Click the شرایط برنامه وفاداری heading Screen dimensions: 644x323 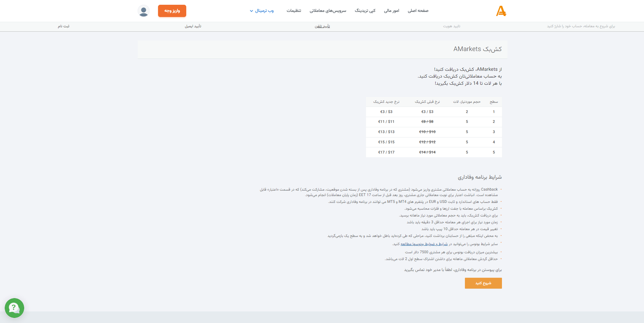click(480, 177)
